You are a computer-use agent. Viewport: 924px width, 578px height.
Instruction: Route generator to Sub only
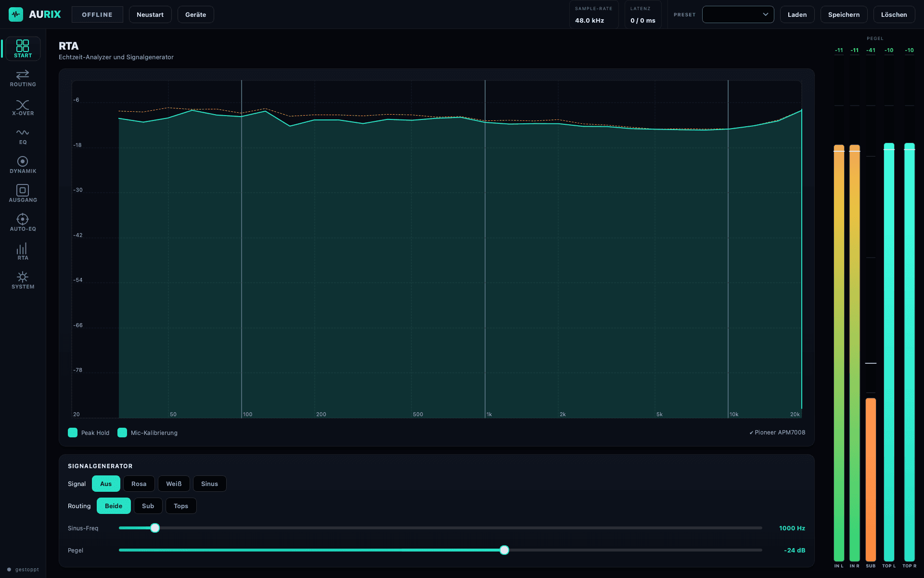148,506
